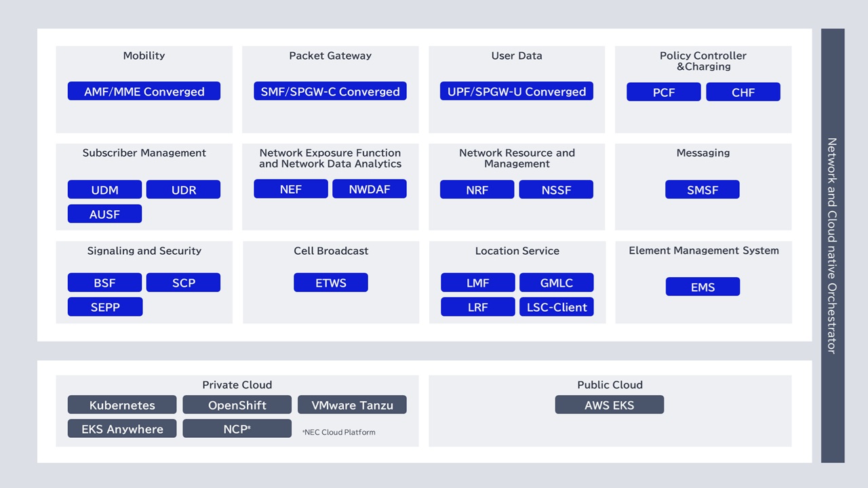
Task: Select the SMF/SPGW-C Converged block
Action: click(x=330, y=91)
